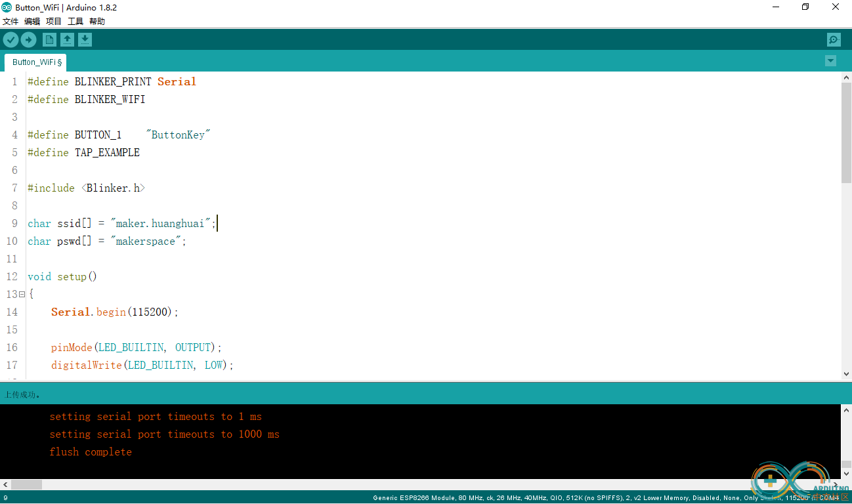Click console line "timeouts to 1000 ms"

point(224,434)
